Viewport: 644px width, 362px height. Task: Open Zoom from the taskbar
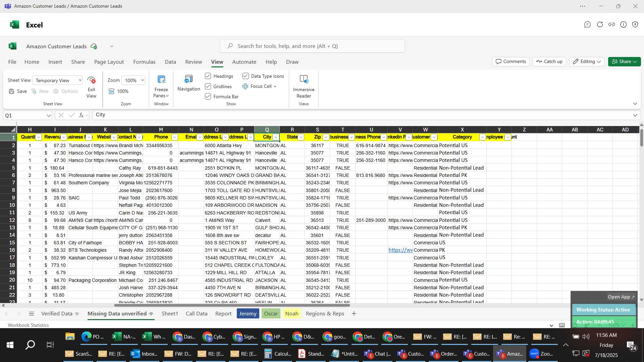click(541, 354)
